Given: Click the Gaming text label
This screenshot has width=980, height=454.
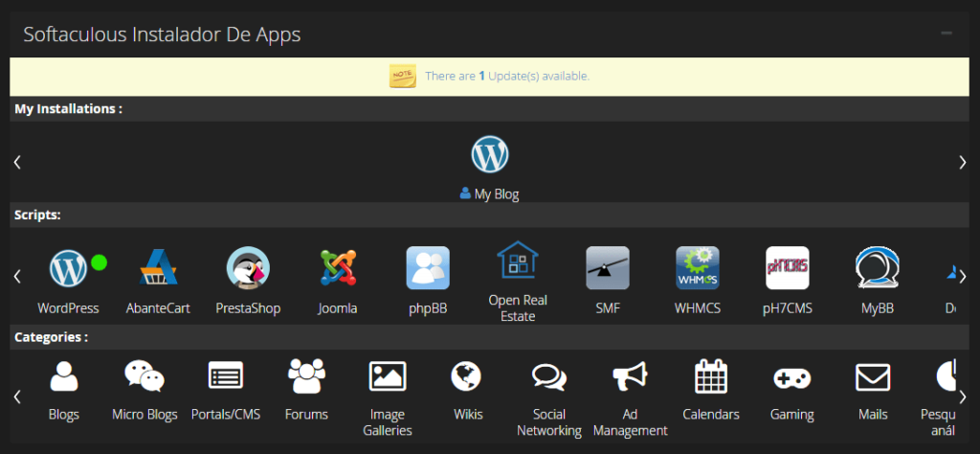Looking at the screenshot, I should point(791,415).
